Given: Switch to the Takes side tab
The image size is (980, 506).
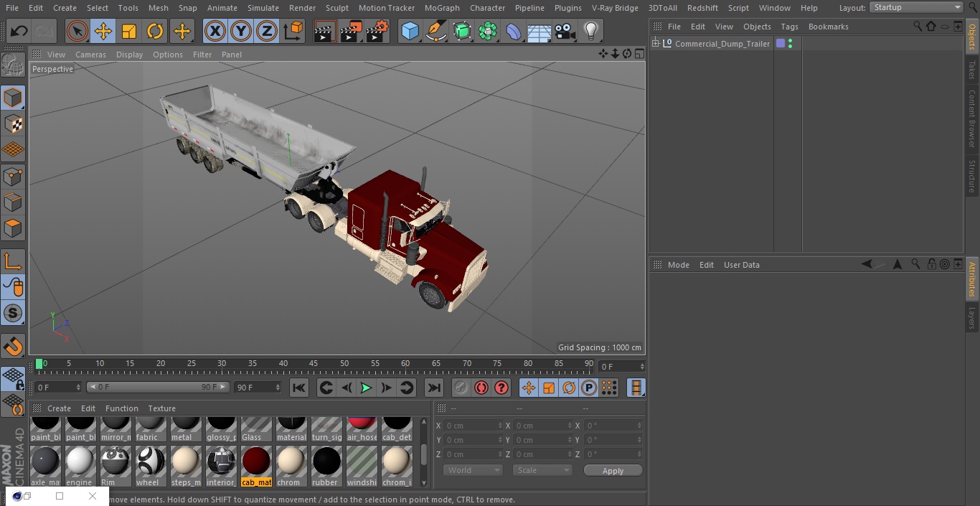Looking at the screenshot, I should click(972, 70).
